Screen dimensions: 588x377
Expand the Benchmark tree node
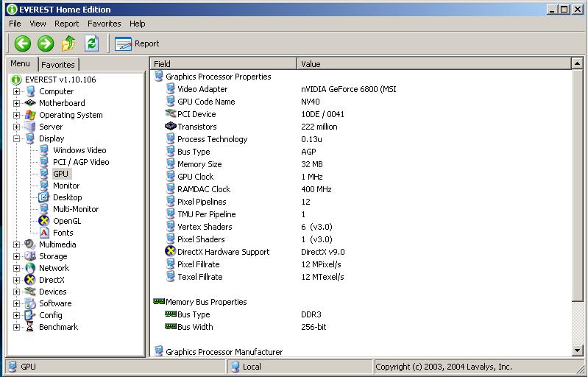click(16, 327)
